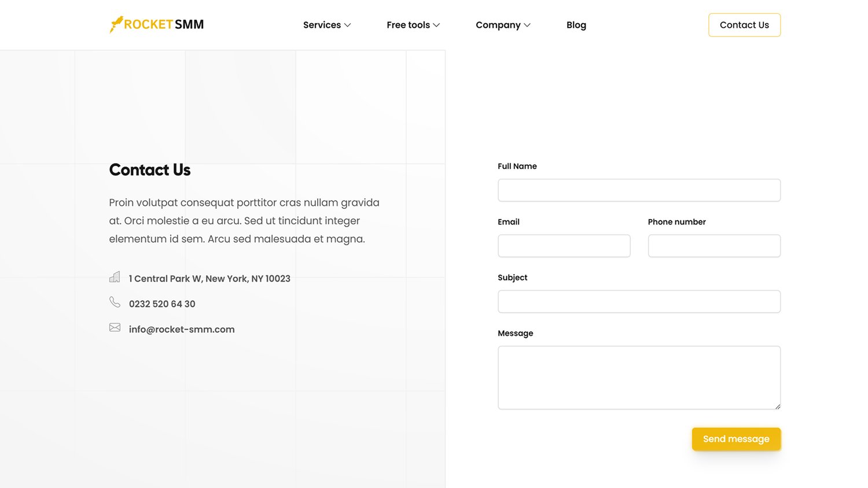
Task: Click the 1 Central Park W address
Action: click(x=209, y=279)
